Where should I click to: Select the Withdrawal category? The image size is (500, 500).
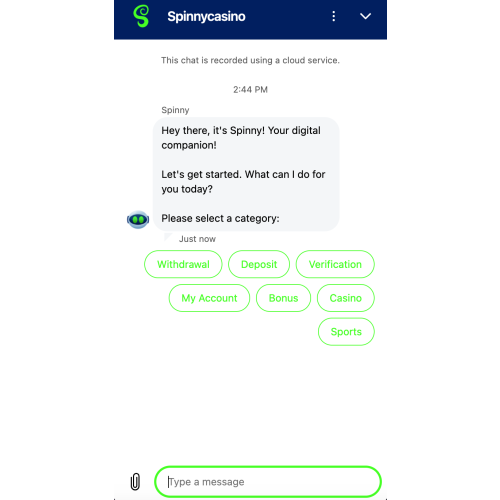click(x=183, y=264)
